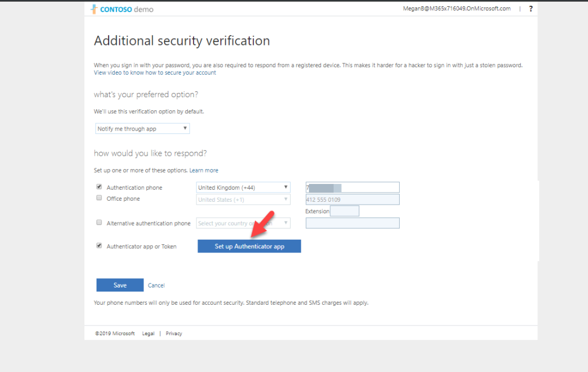
Task: Enable the Authentication phone checkbox
Action: coord(99,186)
